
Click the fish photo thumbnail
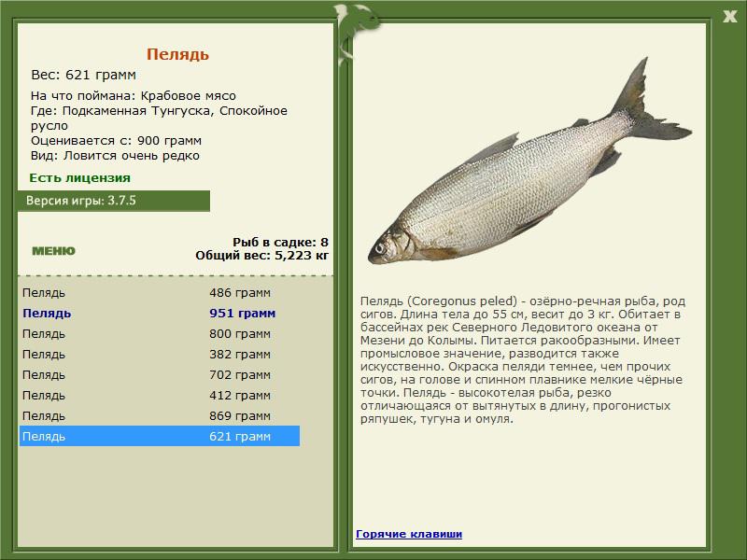pyautogui.click(x=529, y=161)
